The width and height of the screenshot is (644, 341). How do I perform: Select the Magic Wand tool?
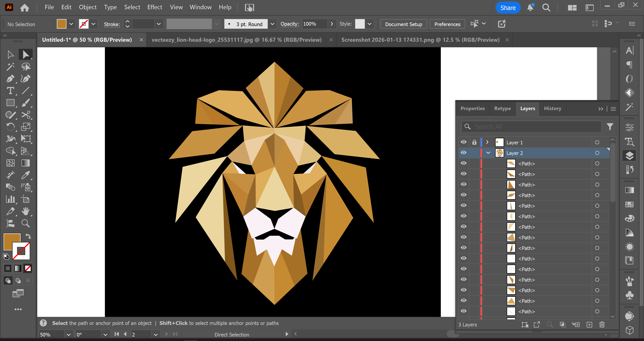tap(10, 67)
